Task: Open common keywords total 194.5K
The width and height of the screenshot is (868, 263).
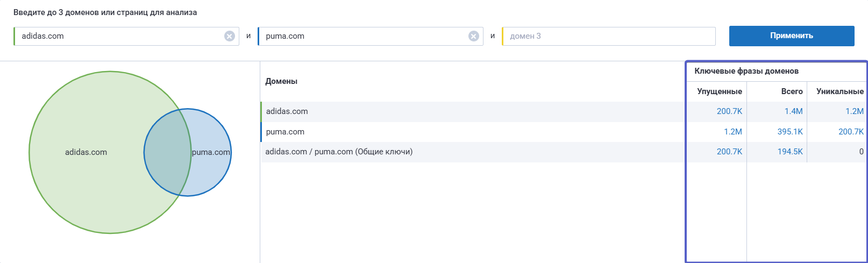Action: 789,152
